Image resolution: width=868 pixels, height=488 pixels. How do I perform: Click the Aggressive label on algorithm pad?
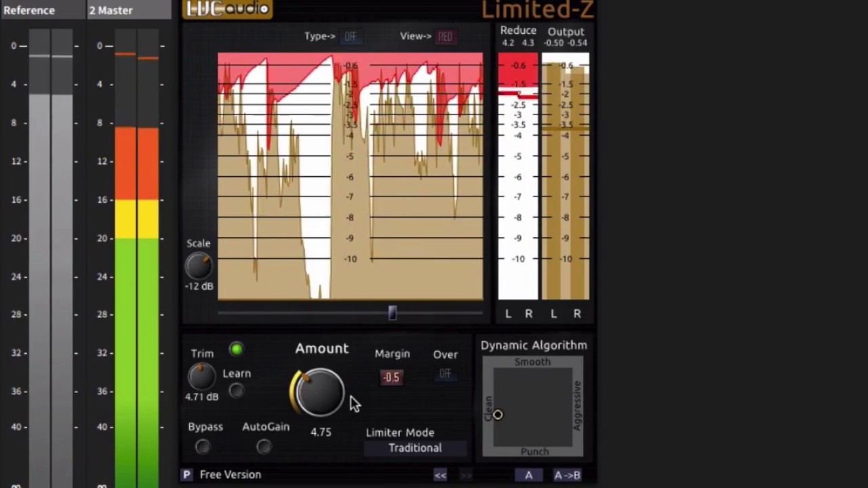[x=577, y=405]
